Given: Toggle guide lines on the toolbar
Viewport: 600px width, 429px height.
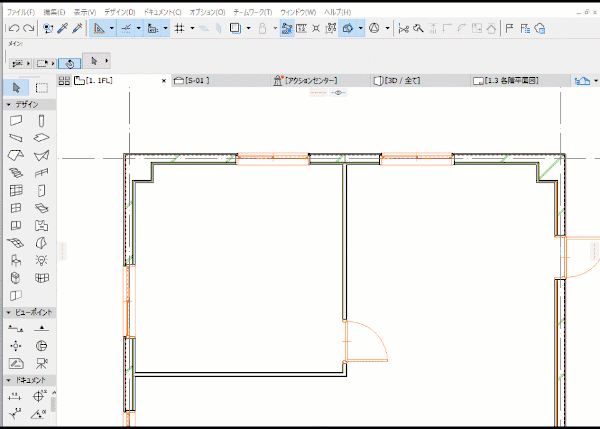Looking at the screenshot, I should 128,29.
